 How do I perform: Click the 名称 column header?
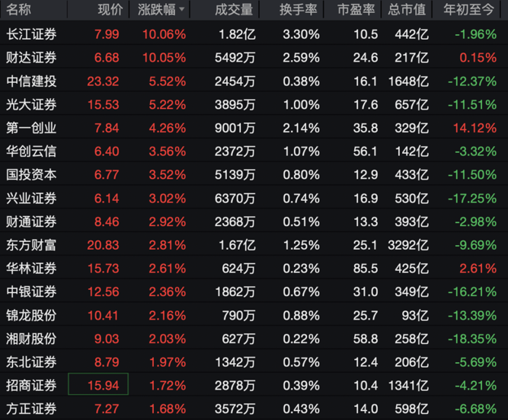tap(20, 10)
